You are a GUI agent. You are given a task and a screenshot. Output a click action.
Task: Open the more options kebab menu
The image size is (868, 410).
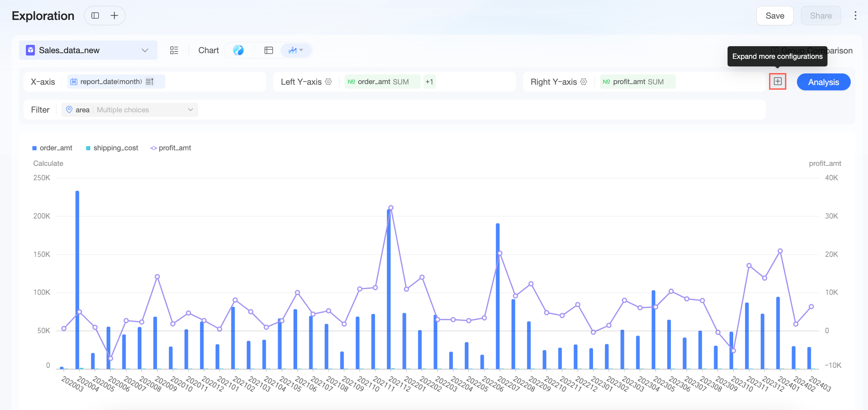(x=855, y=16)
